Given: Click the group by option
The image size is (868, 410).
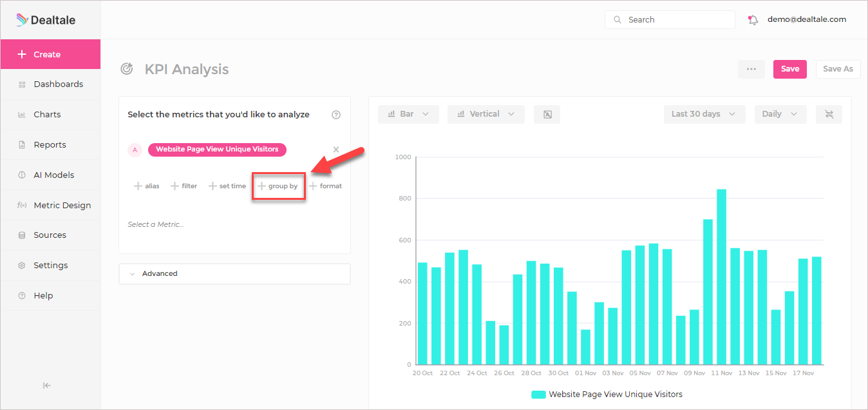Looking at the screenshot, I should [278, 186].
